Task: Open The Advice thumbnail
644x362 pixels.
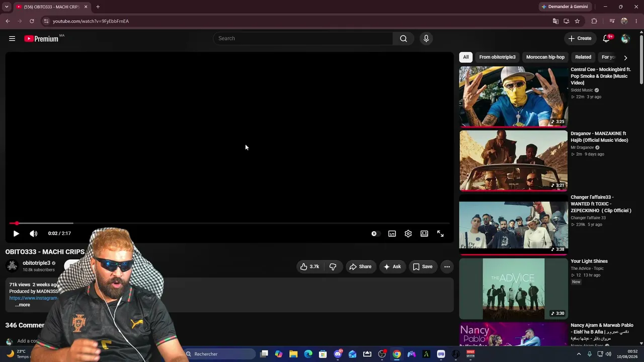Action: [x=513, y=289]
